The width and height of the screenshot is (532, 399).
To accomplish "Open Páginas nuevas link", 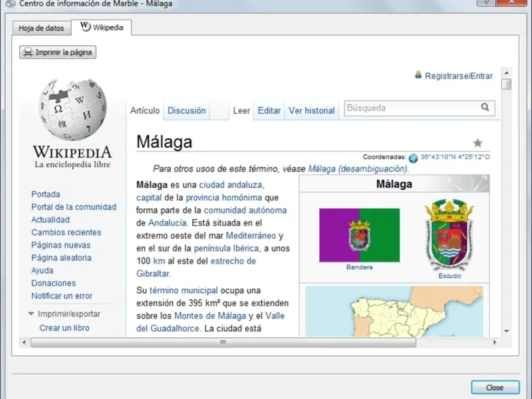I will 61,245.
